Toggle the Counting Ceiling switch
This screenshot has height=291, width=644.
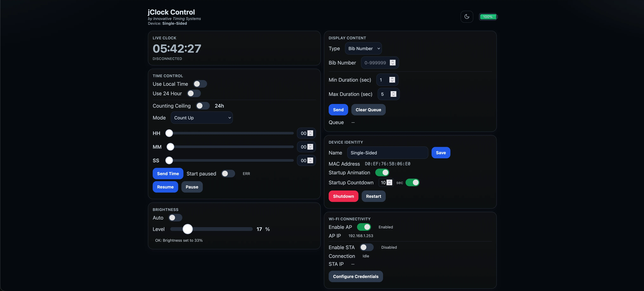[x=202, y=106]
